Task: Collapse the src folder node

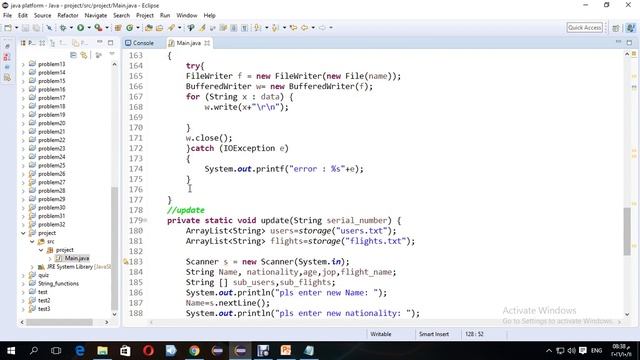Action: pyautogui.click(x=32, y=242)
